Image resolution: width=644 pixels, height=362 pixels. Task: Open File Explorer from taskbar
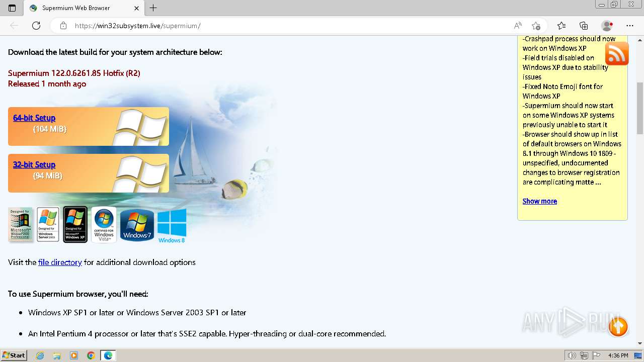pos(57,355)
